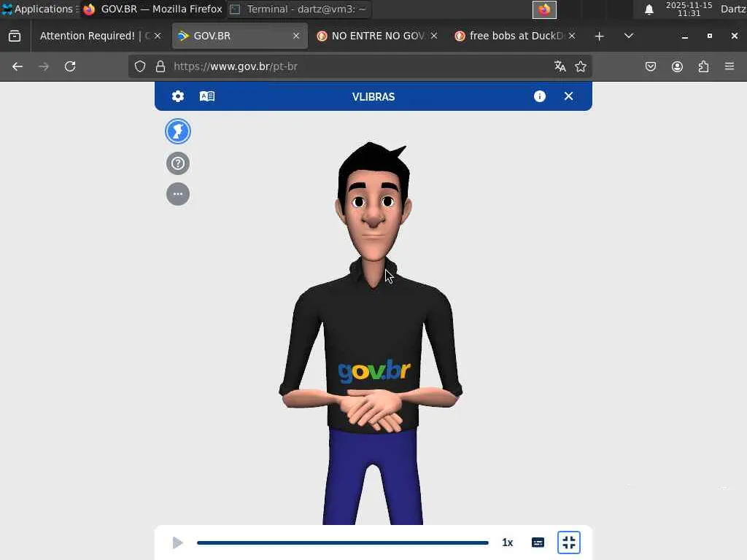
Task: Bookmark this page with star
Action: (580, 66)
